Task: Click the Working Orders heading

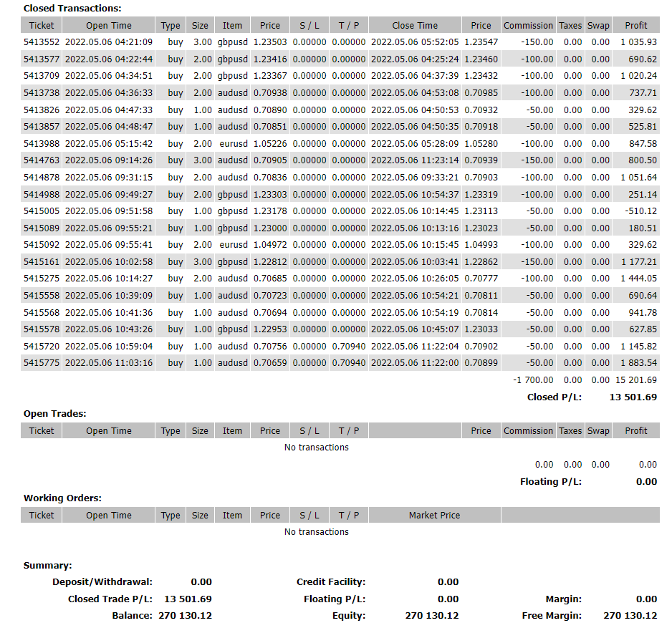Action: point(62,498)
